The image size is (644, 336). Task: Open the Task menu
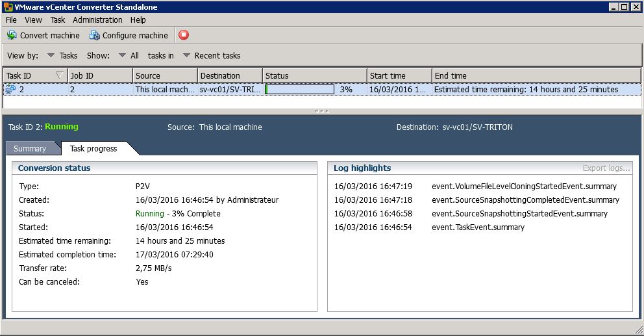(58, 19)
